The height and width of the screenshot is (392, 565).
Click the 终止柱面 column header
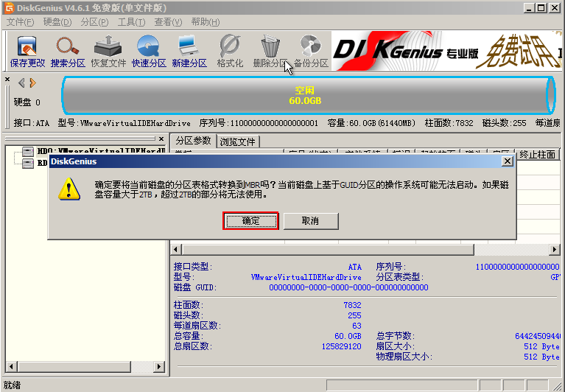[x=537, y=154]
